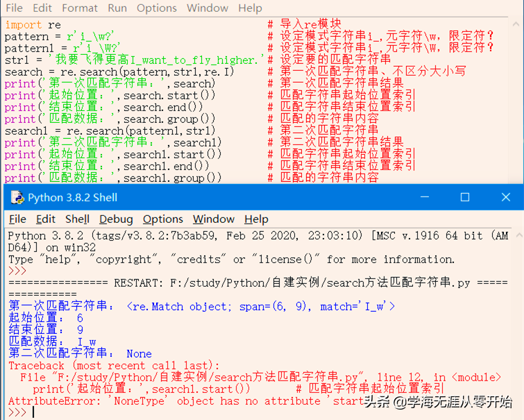Click the print line with search.group()
This screenshot has height=420, width=524.
pyautogui.click(x=110, y=119)
